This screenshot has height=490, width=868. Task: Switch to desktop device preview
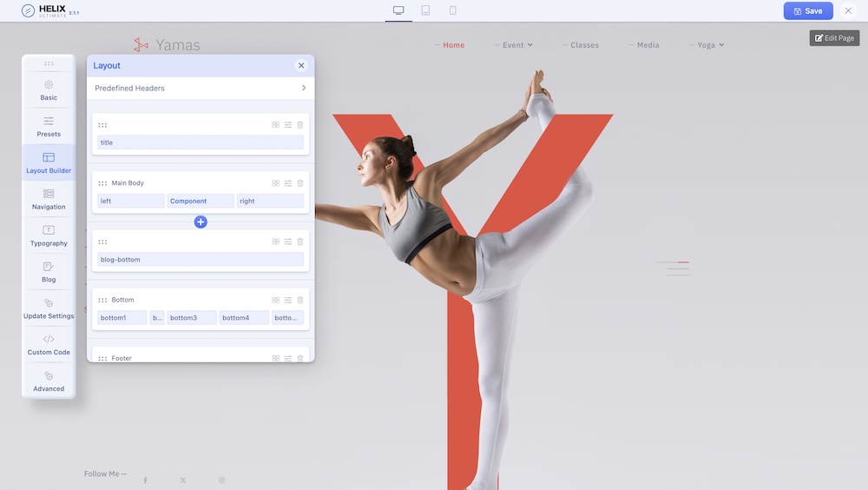(x=398, y=10)
